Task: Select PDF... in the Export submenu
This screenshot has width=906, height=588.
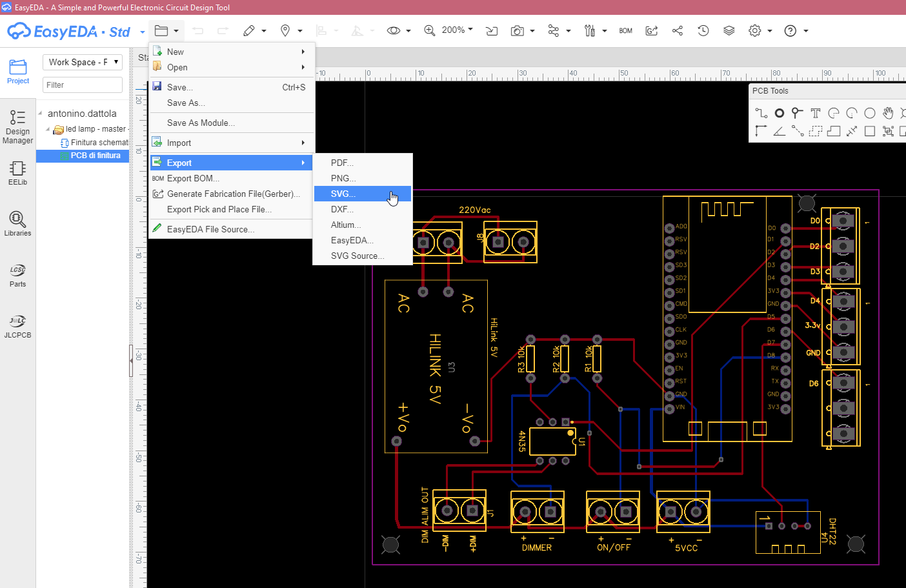Action: (363, 163)
